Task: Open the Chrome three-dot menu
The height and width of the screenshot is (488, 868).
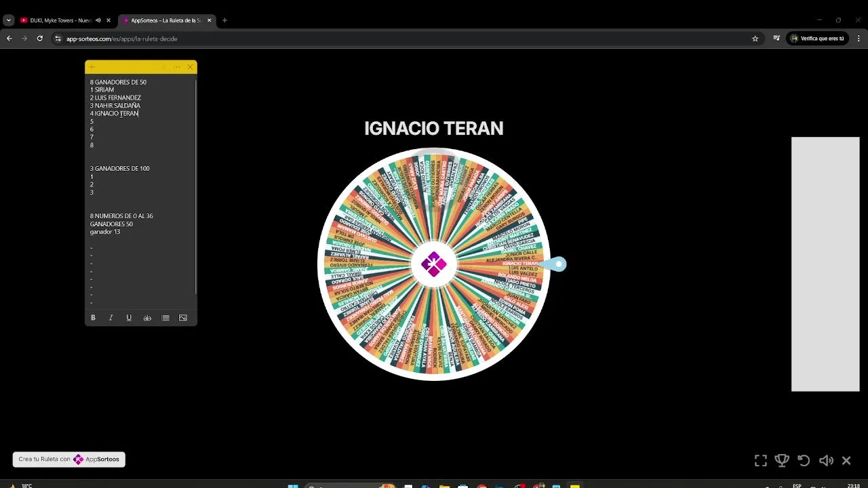Action: (859, 39)
